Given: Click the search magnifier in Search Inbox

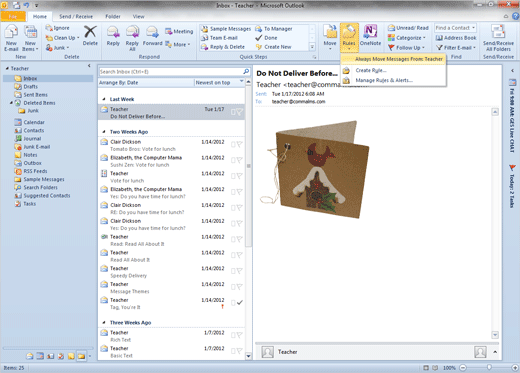Looking at the screenshot, I should (246, 71).
